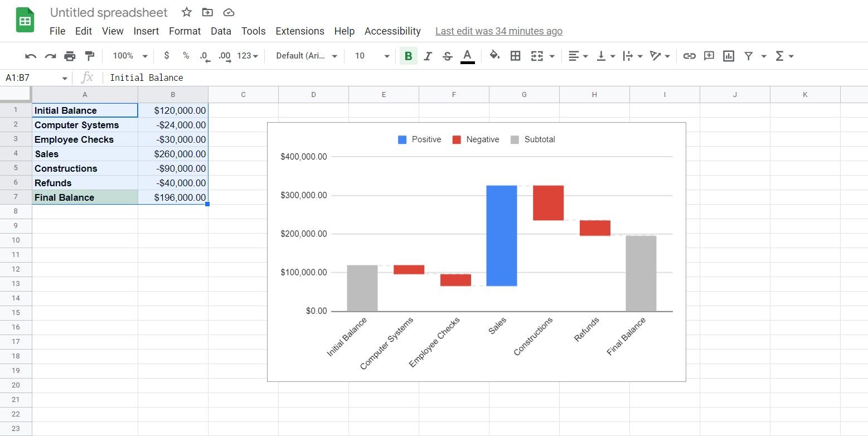
Task: Click the Create a filter icon
Action: [x=749, y=56]
